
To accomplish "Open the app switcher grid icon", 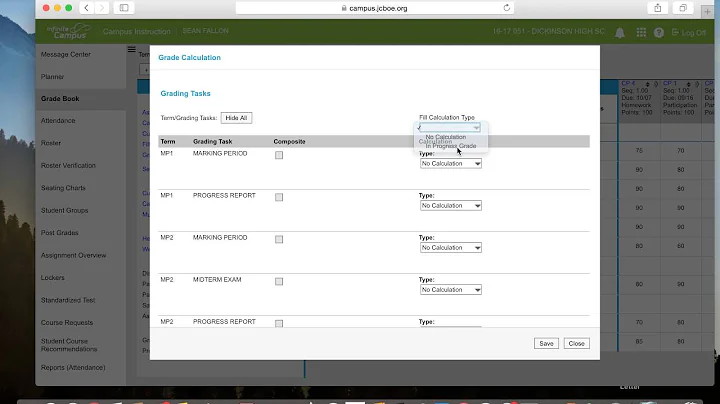I will 641,32.
